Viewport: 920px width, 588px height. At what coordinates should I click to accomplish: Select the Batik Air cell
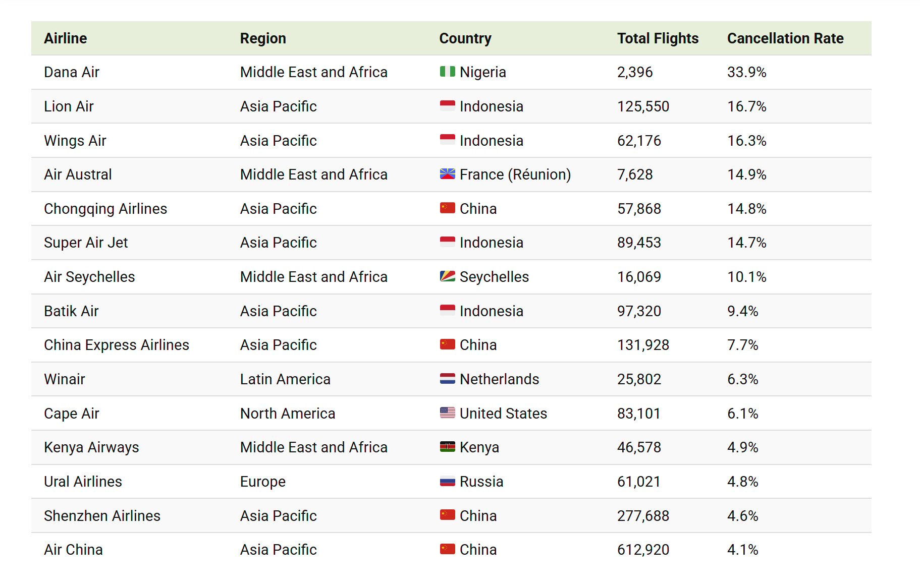(x=71, y=311)
